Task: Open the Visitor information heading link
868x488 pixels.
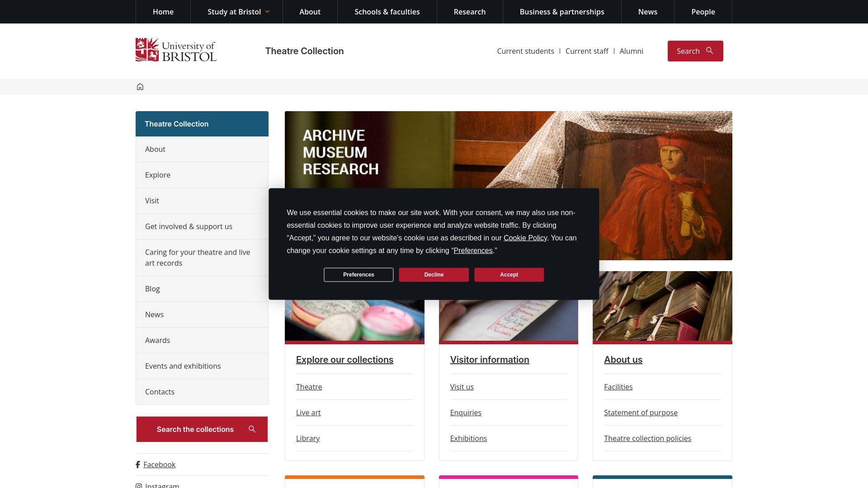Action: (490, 360)
